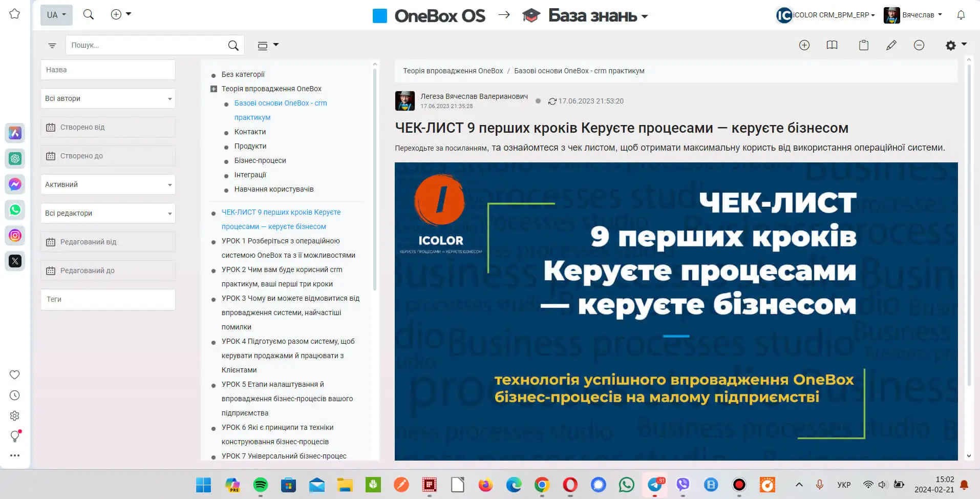This screenshot has height=499, width=980.
Task: Click the heart favorites icon in left sidebar
Action: [15, 375]
